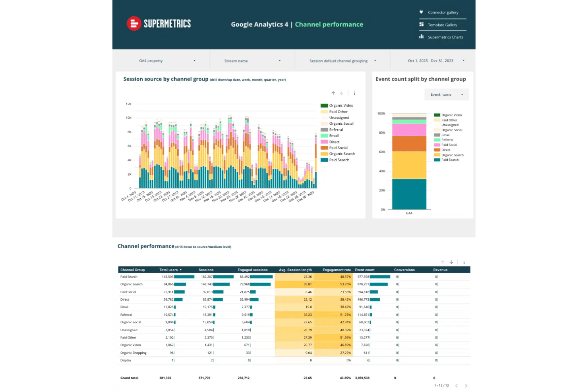Click Paid Social legend swatch in session chart

[x=324, y=148]
